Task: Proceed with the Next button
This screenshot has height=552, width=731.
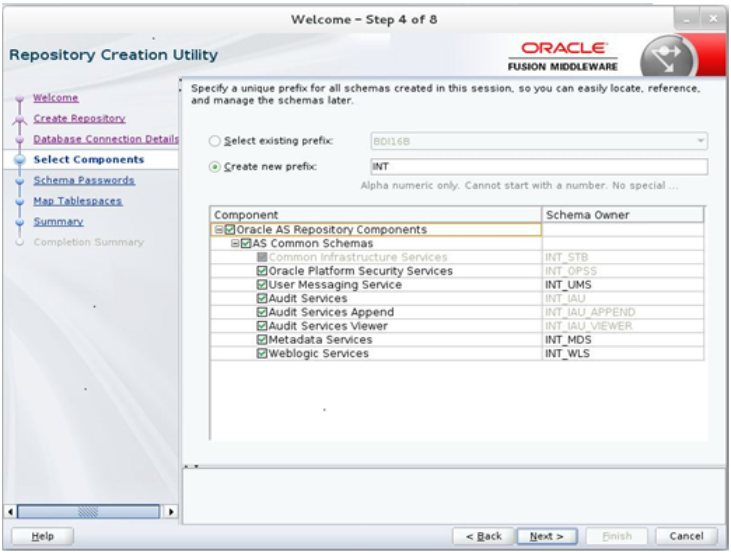Action: point(547,536)
